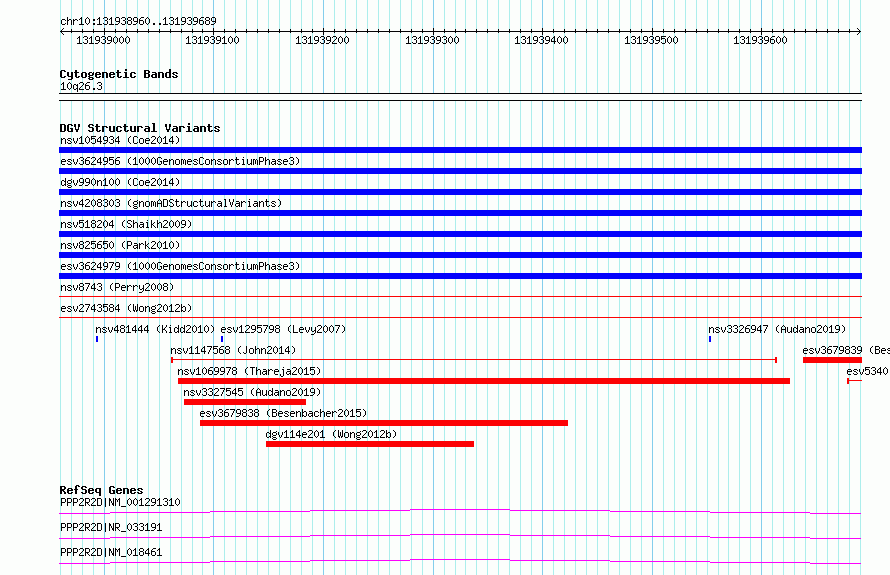Select the nsv8743 (Perry2008) label

117,287
